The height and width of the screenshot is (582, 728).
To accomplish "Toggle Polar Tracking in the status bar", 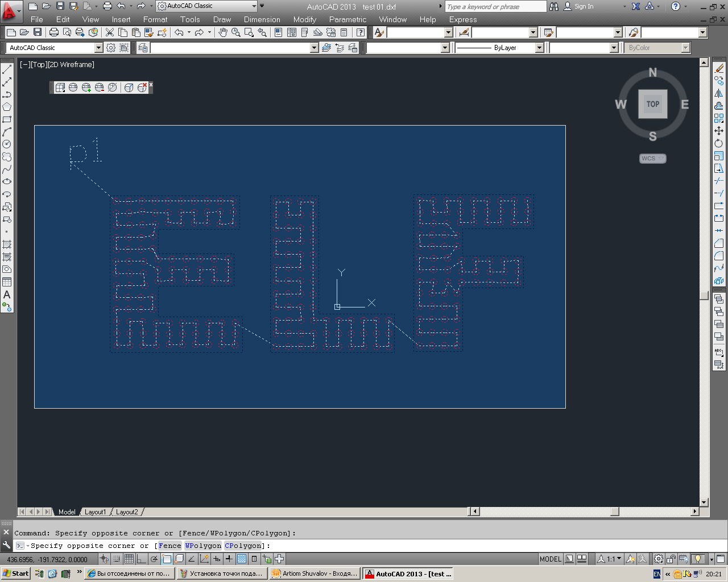I will coord(154,559).
